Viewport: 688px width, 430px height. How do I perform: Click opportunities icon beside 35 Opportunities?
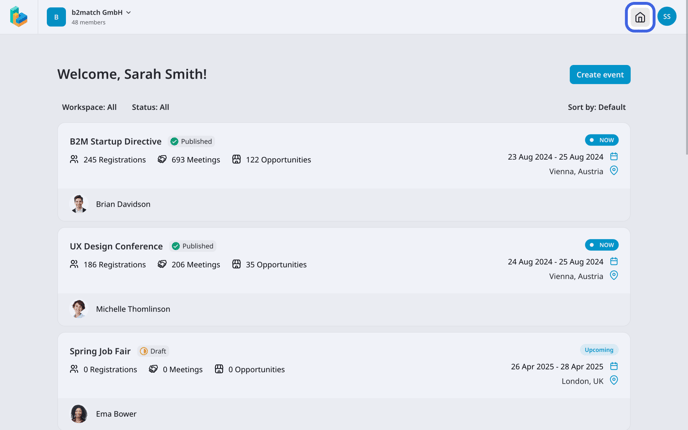click(236, 264)
